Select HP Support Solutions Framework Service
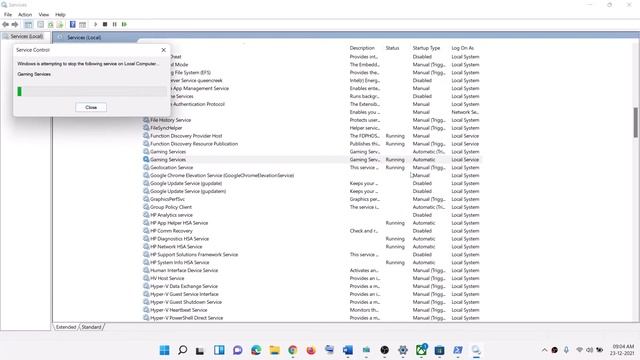Image resolution: width=640 pixels, height=360 pixels. pos(312,255)
